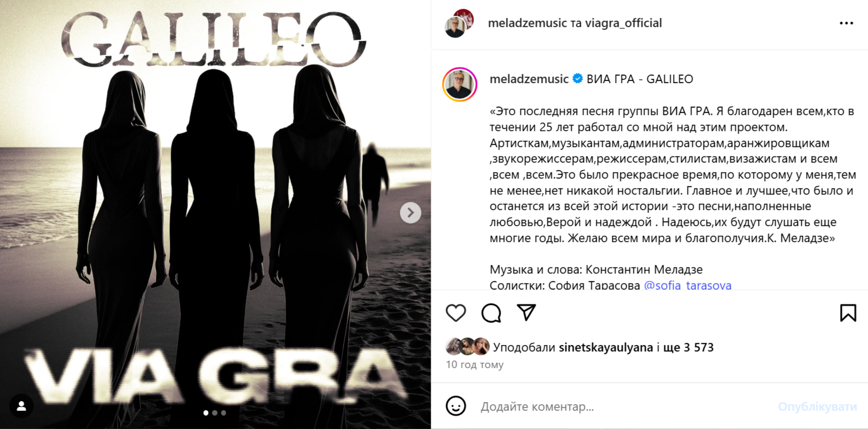Open sinetskayaulyana liker profile
Viewport: 868px width, 429px height.
pos(606,347)
